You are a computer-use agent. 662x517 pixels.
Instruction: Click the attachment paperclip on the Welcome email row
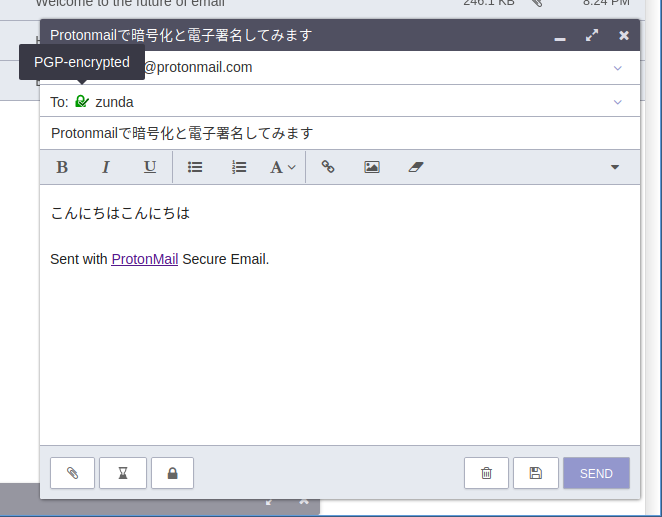[537, 3]
